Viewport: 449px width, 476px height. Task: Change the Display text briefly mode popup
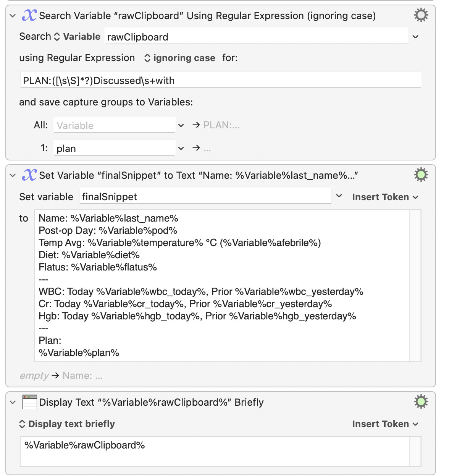67,424
